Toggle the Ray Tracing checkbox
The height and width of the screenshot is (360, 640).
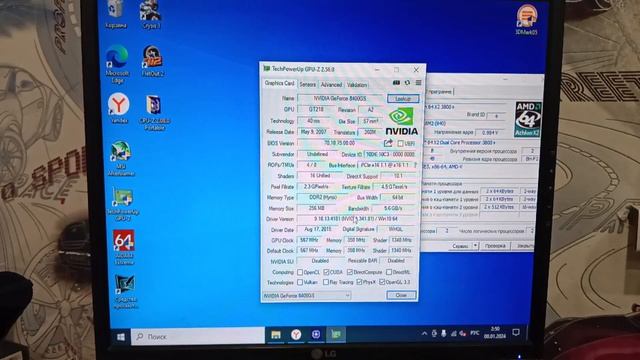[326, 282]
